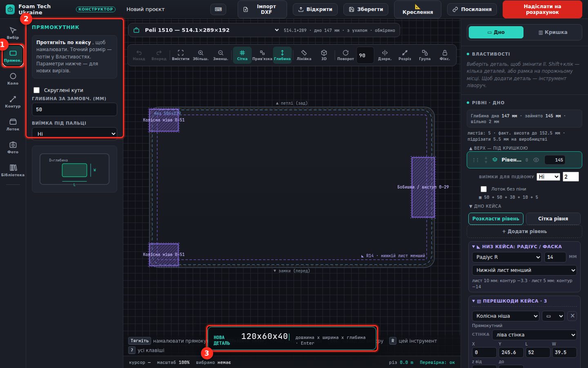Zoom out using Зменш.
The image size is (588, 368).
pyautogui.click(x=220, y=55)
